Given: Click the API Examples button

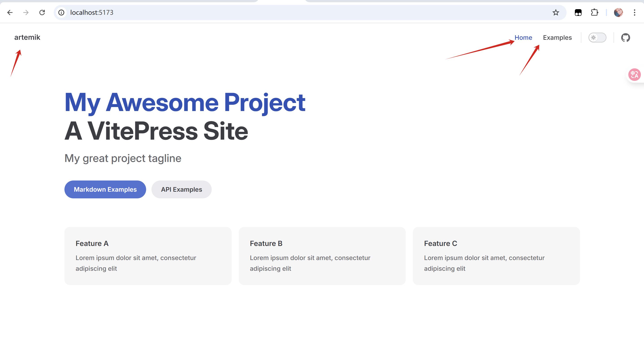Looking at the screenshot, I should click(181, 189).
